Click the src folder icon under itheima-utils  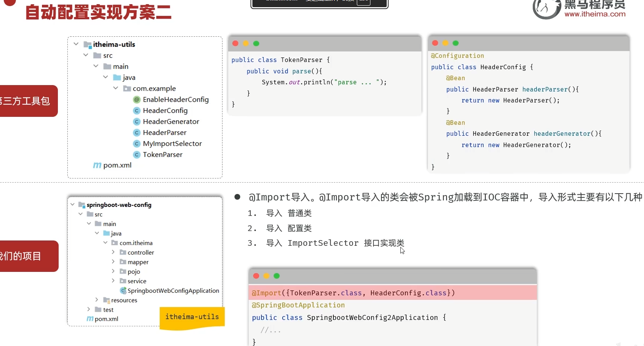tap(97, 56)
